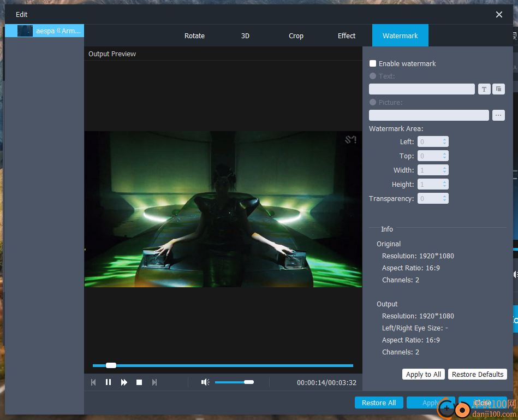Go to the Crop tab

pos(296,36)
